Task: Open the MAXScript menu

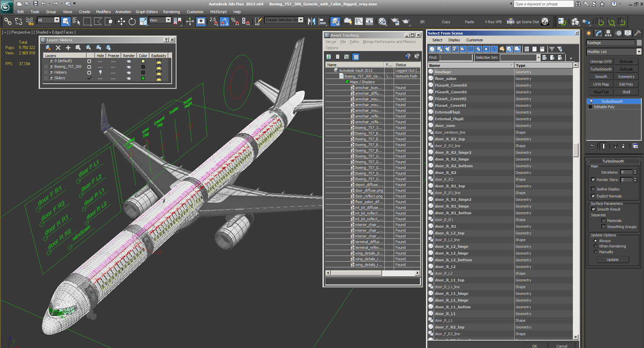Action: (x=218, y=12)
